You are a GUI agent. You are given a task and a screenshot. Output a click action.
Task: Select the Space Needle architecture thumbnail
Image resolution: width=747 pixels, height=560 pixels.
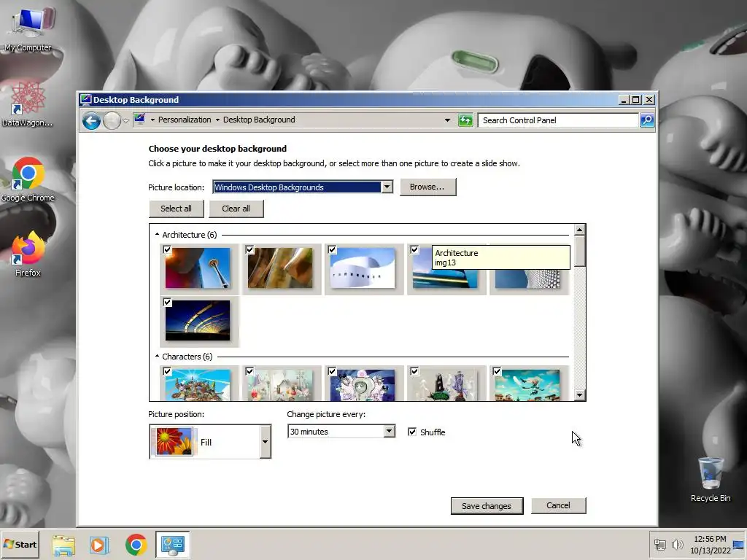(x=198, y=268)
